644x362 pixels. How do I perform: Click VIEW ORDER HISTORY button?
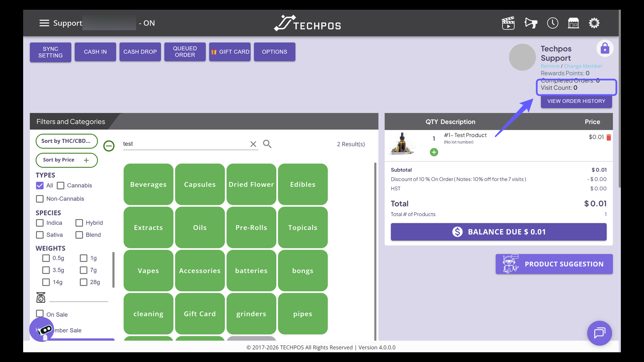(576, 101)
